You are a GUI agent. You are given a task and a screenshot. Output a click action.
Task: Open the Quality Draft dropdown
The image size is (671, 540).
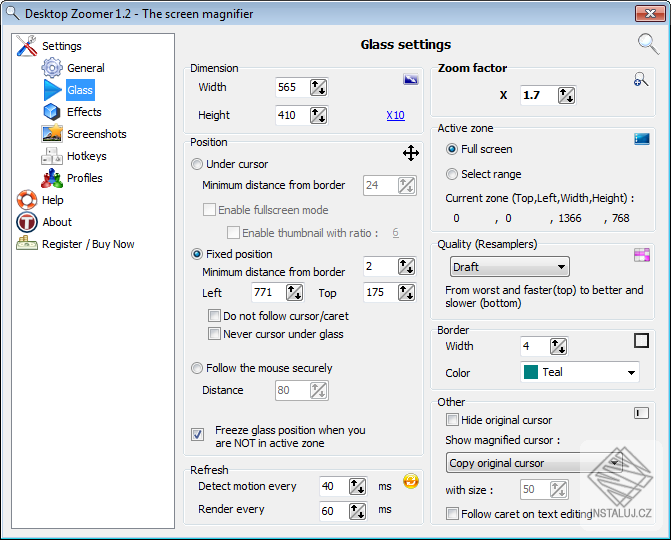[x=509, y=267]
